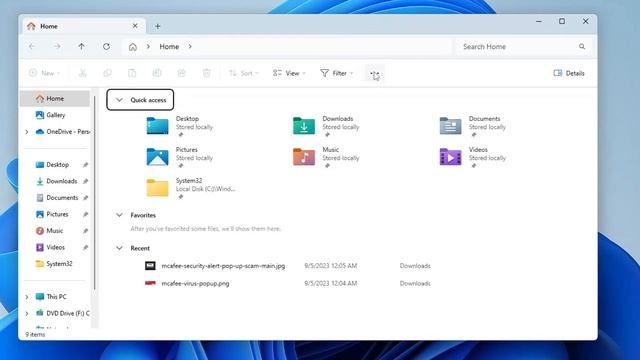Open the View dropdown
The image size is (640, 360).
coord(289,73)
